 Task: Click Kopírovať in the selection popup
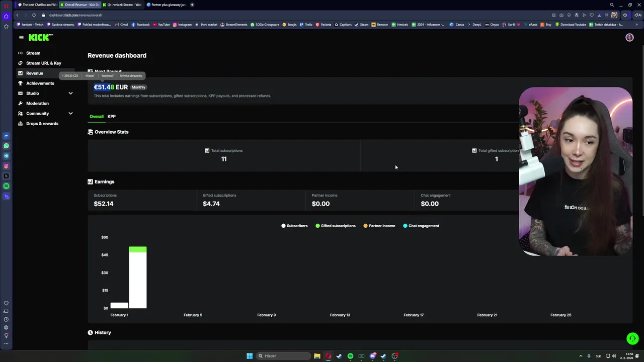coord(107,75)
